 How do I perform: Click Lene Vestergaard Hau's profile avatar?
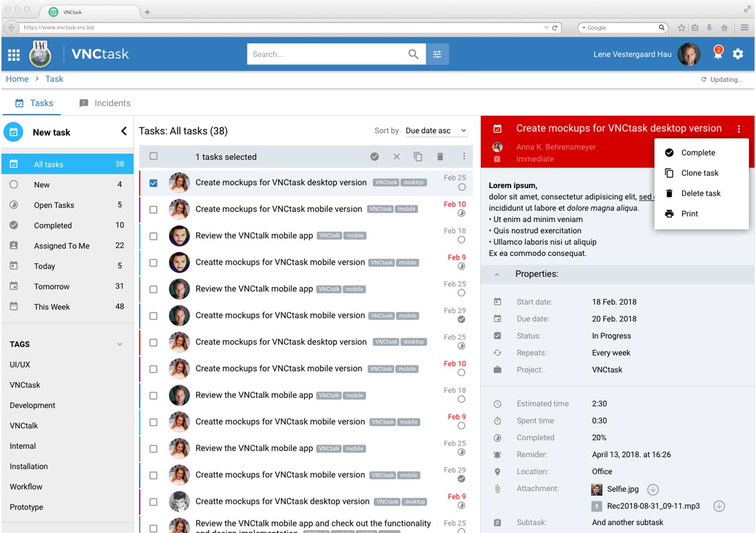click(689, 54)
